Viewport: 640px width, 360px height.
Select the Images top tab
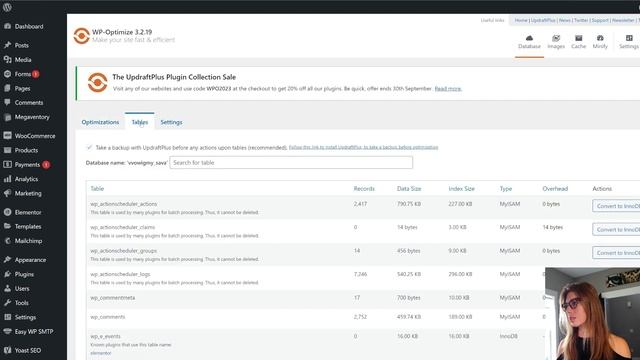tap(556, 42)
